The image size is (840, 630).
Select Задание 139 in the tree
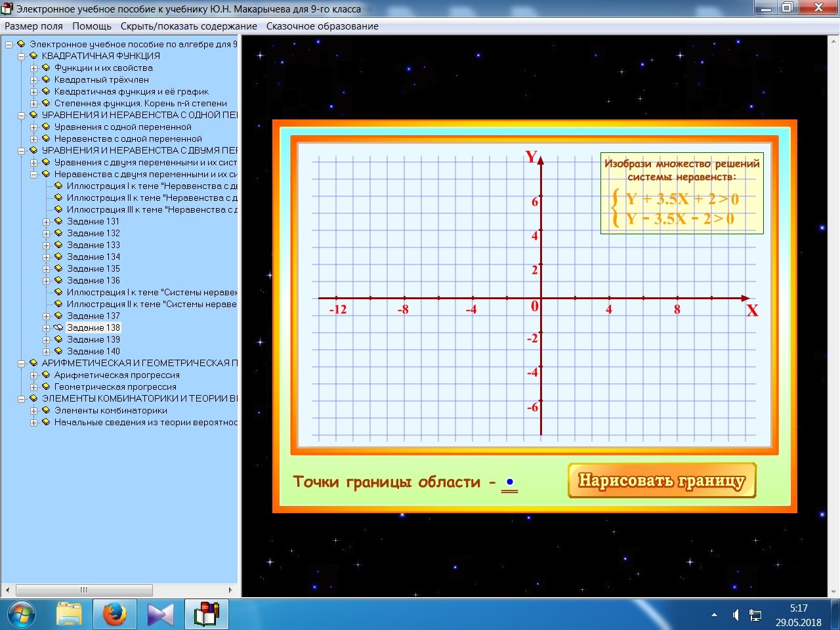coord(93,339)
